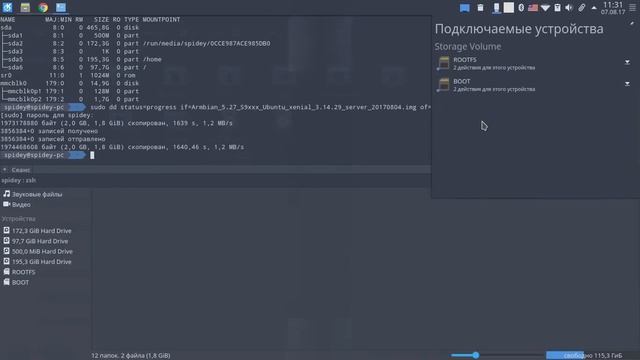Click the Устройства section header
Screen dimensions: 640x360
[x=18, y=219]
